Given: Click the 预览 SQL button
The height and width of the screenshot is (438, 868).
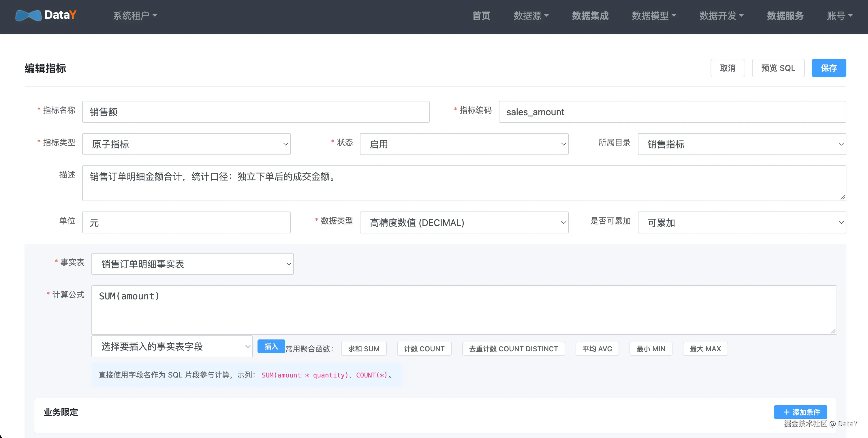Looking at the screenshot, I should tap(778, 68).
